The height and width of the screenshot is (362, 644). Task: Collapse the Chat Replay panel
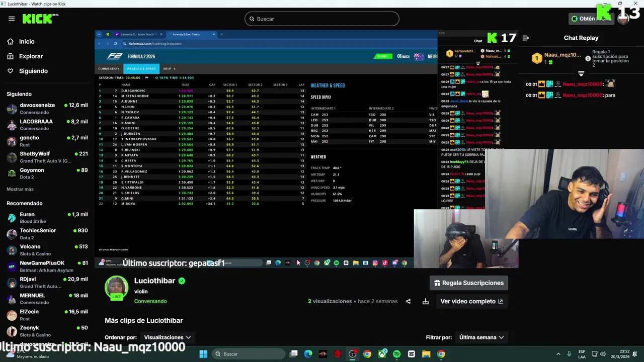(526, 38)
